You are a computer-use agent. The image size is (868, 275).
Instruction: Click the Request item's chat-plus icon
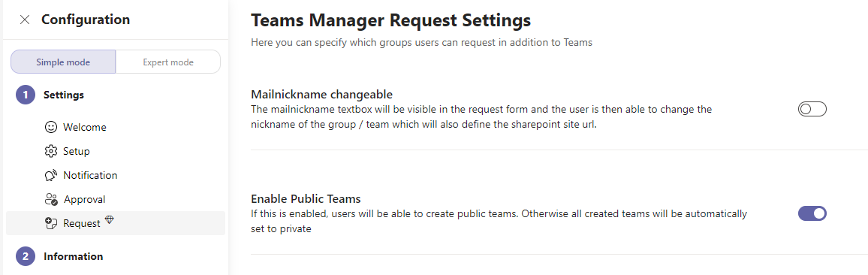click(51, 223)
